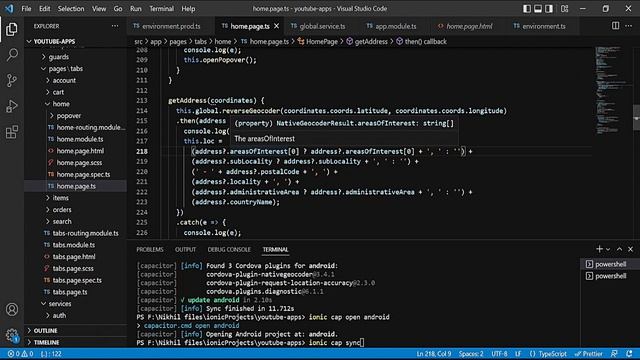This screenshot has height=360, width=640.
Task: Change indentation Spaces: 2
Action: click(x=471, y=354)
